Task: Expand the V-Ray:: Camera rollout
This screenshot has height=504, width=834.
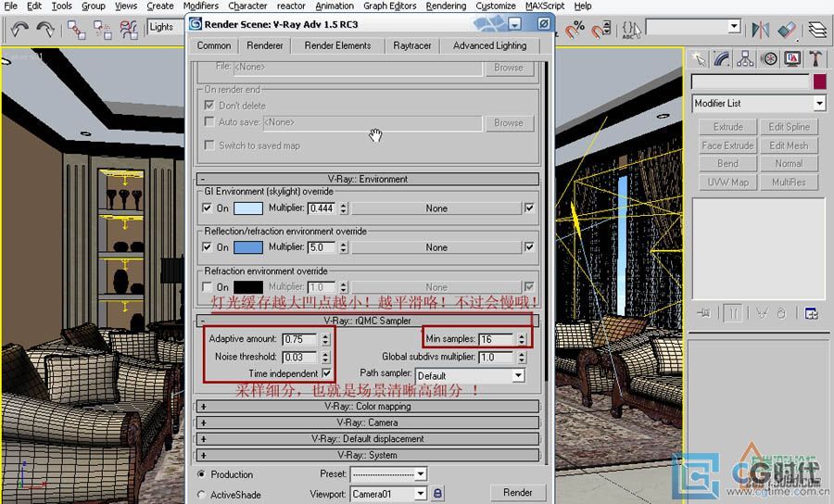Action: click(x=368, y=422)
